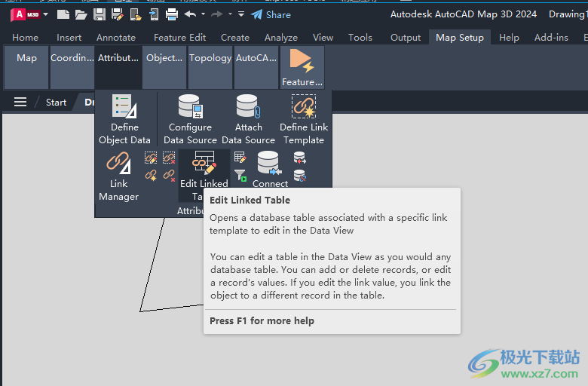Click delete link icon with dashed box
This screenshot has width=588, height=386.
click(169, 158)
